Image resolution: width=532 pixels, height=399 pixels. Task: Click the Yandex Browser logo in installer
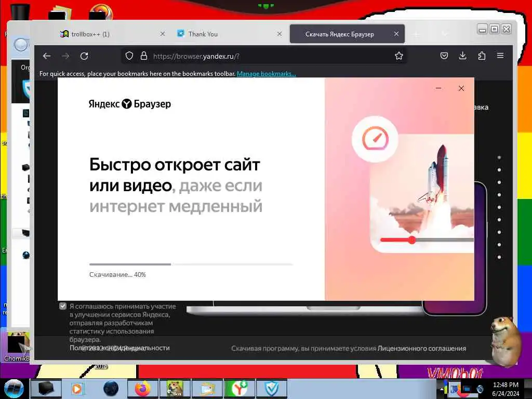[129, 104]
